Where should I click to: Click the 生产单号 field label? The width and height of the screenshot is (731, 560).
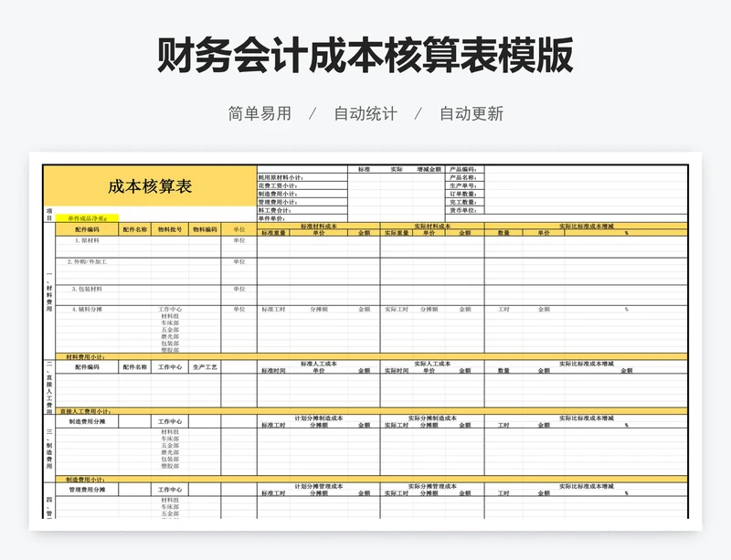463,185
